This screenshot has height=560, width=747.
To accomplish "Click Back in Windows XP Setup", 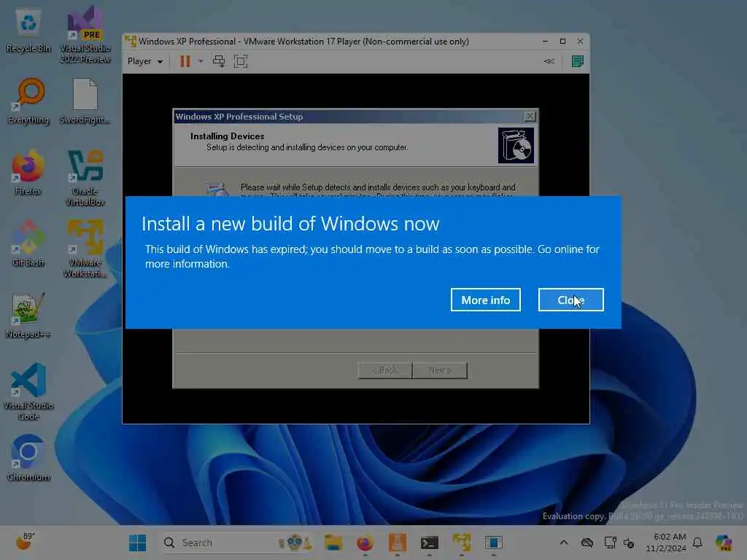I will click(x=385, y=370).
